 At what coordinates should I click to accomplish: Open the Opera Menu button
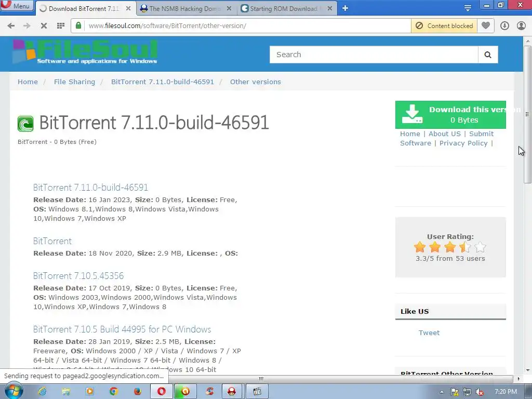click(17, 5)
